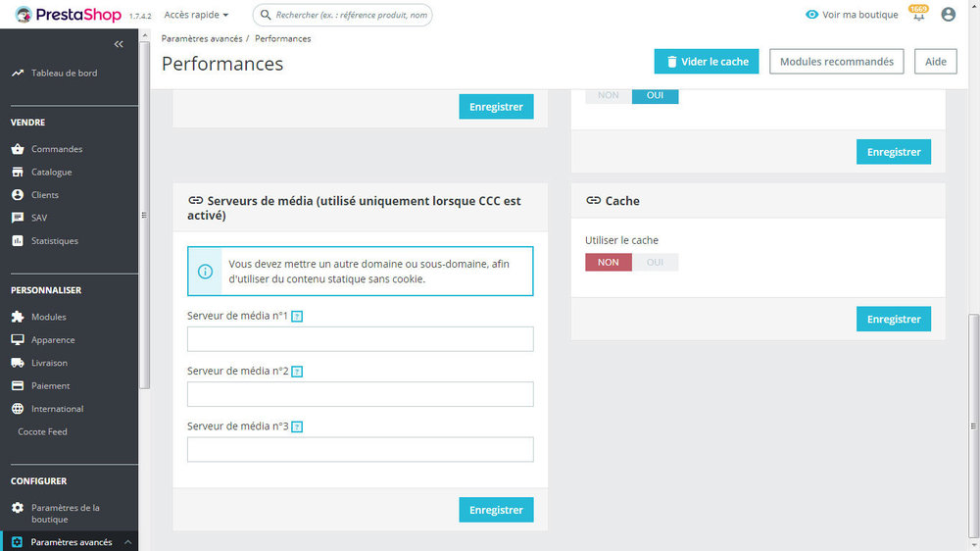The width and height of the screenshot is (980, 551).
Task: Open the PrestaShop logo home link
Action: tap(69, 15)
